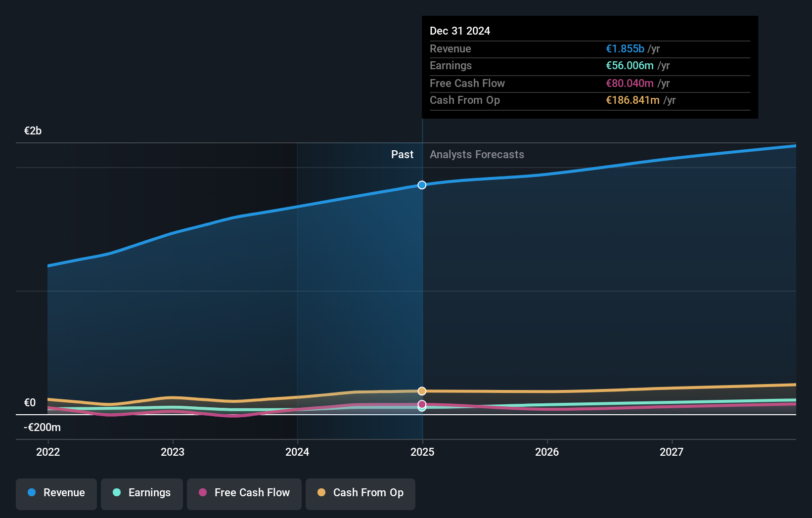Click the 2024 x-axis label
812x518 pixels.
click(297, 452)
